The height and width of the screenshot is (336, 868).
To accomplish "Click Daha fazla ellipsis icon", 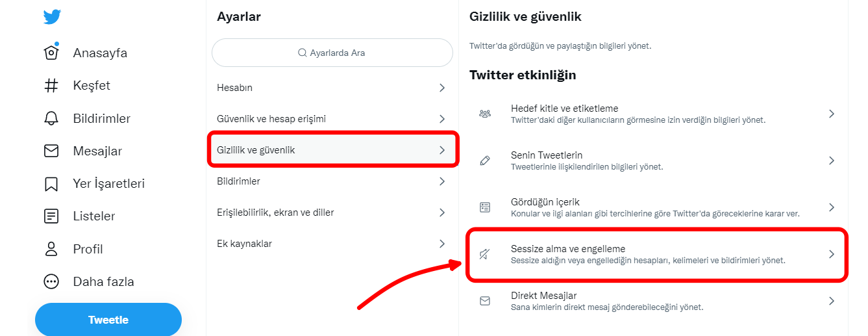I will (x=51, y=281).
